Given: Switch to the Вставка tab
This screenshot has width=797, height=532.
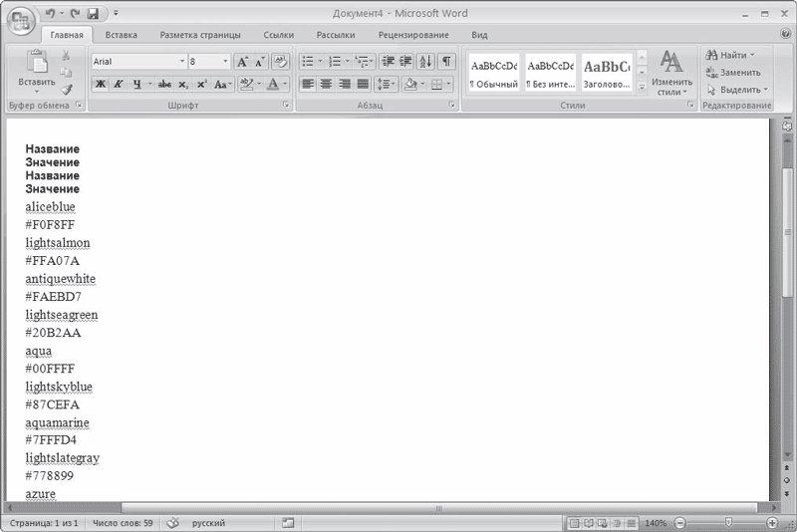Looking at the screenshot, I should 121,35.
